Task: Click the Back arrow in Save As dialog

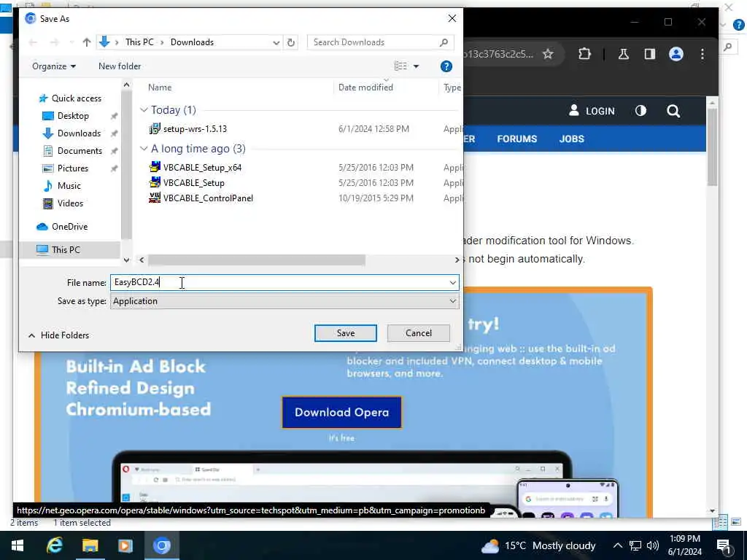Action: tap(33, 42)
